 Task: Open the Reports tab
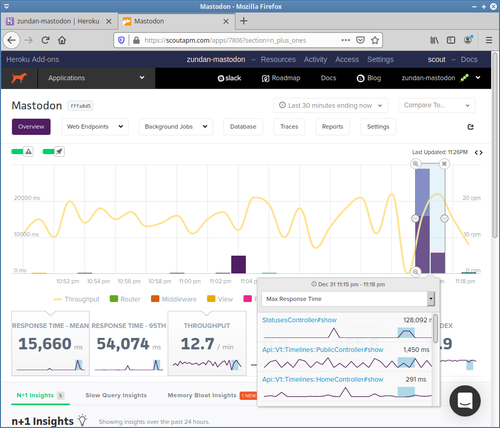coord(332,127)
